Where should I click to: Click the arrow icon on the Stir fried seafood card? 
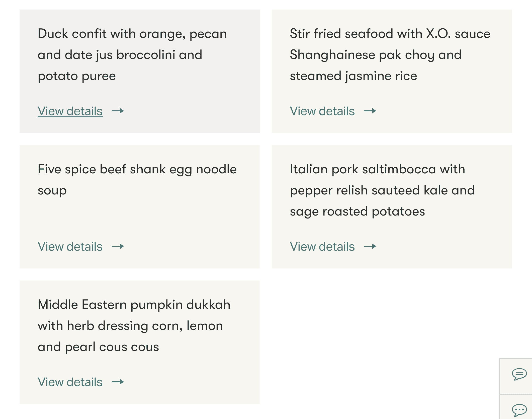pos(370,111)
